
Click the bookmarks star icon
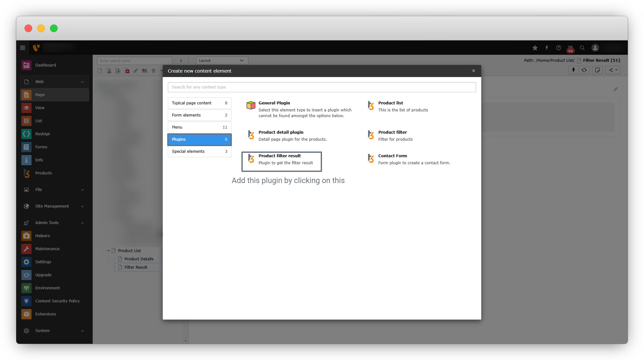[535, 48]
